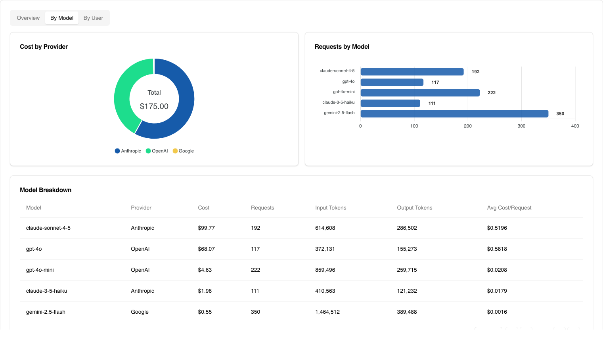
Task: Select the claude-sonnet-4-5 table row
Action: point(301,228)
